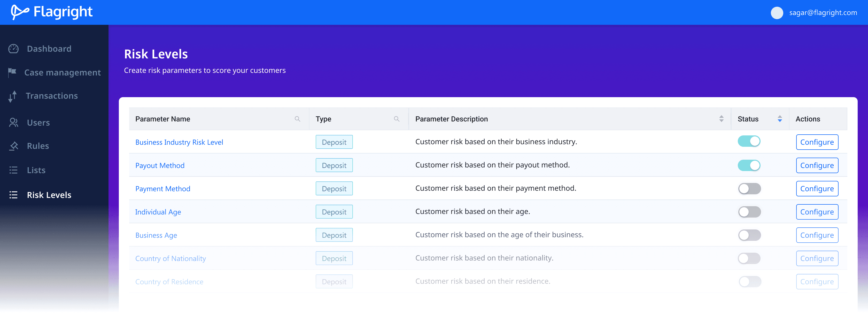Open the Lists menu item
The image size is (868, 323).
point(36,170)
